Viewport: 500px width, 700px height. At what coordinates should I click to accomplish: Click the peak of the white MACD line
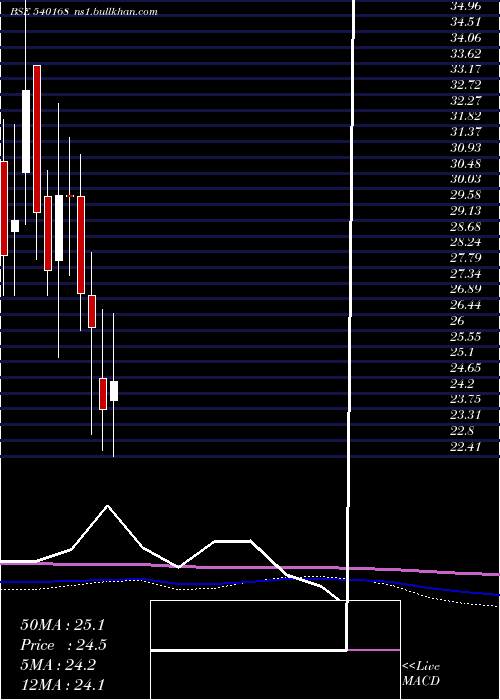tap(108, 506)
